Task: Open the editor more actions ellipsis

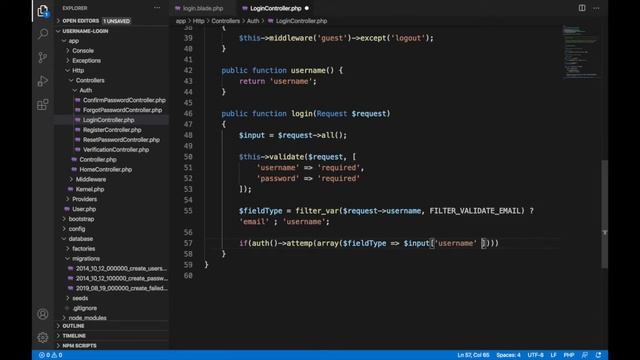Action: point(596,8)
